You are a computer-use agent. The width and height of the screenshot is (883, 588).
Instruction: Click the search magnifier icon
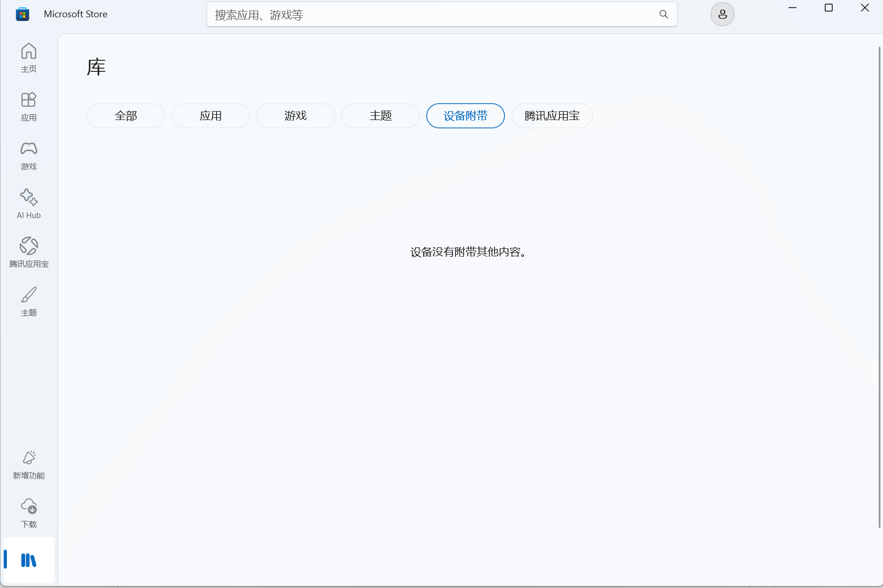tap(664, 14)
